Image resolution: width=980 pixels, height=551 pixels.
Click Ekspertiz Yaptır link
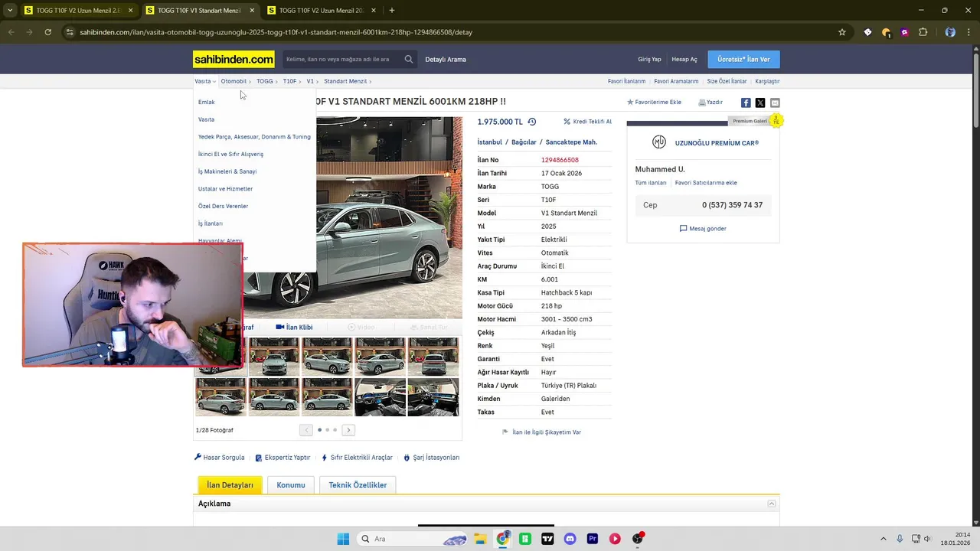(x=283, y=458)
